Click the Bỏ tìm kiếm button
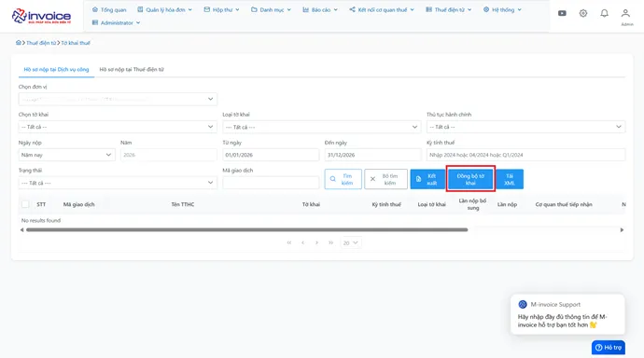The height and width of the screenshot is (358, 644). [x=385, y=179]
